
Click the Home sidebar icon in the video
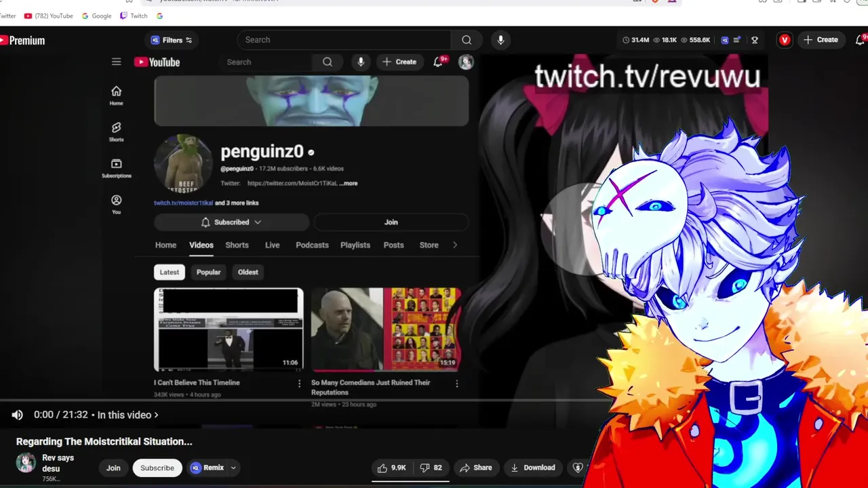[x=117, y=96]
